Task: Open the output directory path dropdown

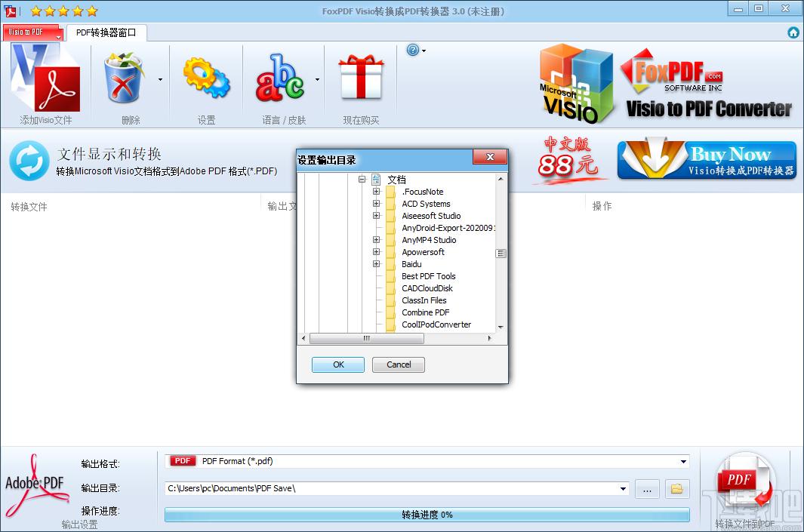Action: tap(623, 489)
